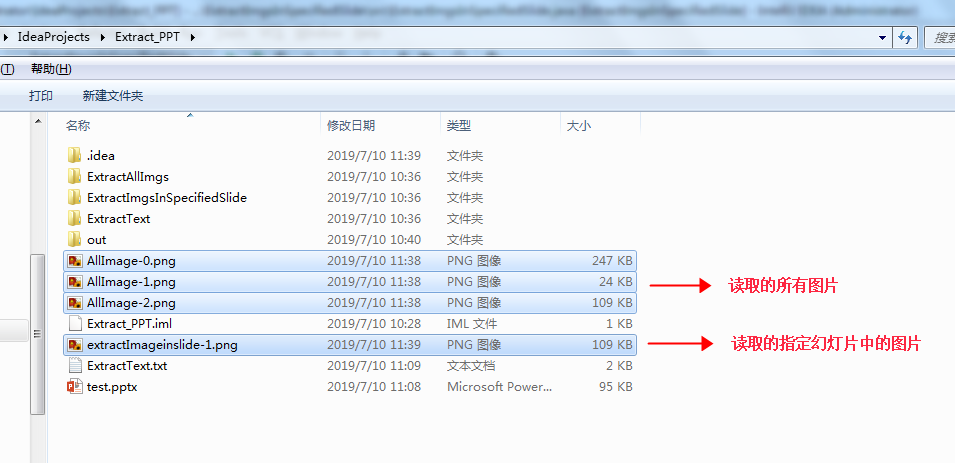Click the IML 文件 type cell
Image resolution: width=955 pixels, height=463 pixels.
pos(472,323)
